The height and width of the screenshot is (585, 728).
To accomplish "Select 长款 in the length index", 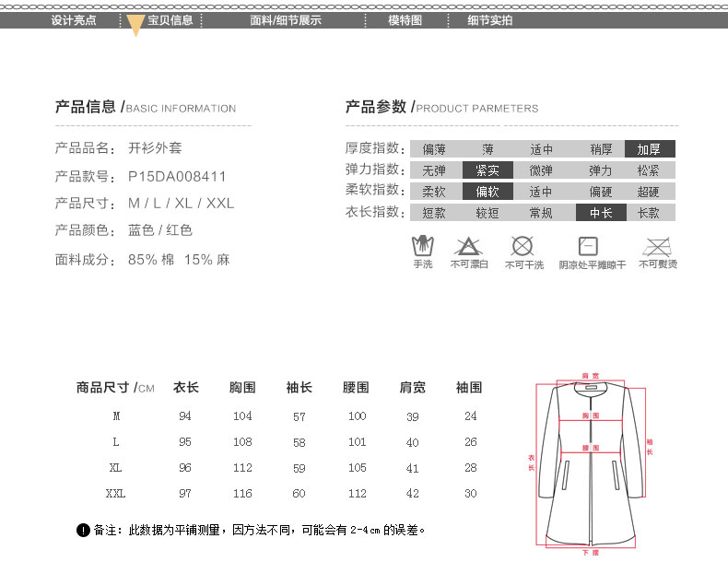I will pyautogui.click(x=649, y=213).
